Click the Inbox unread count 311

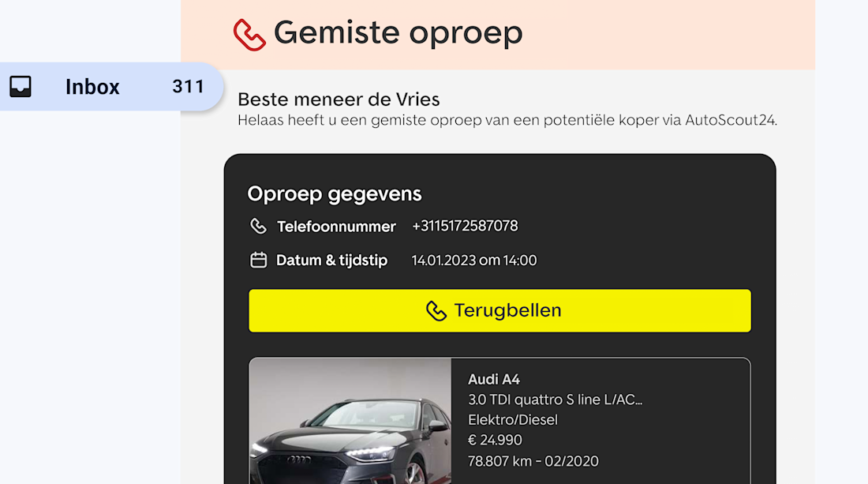click(x=188, y=87)
